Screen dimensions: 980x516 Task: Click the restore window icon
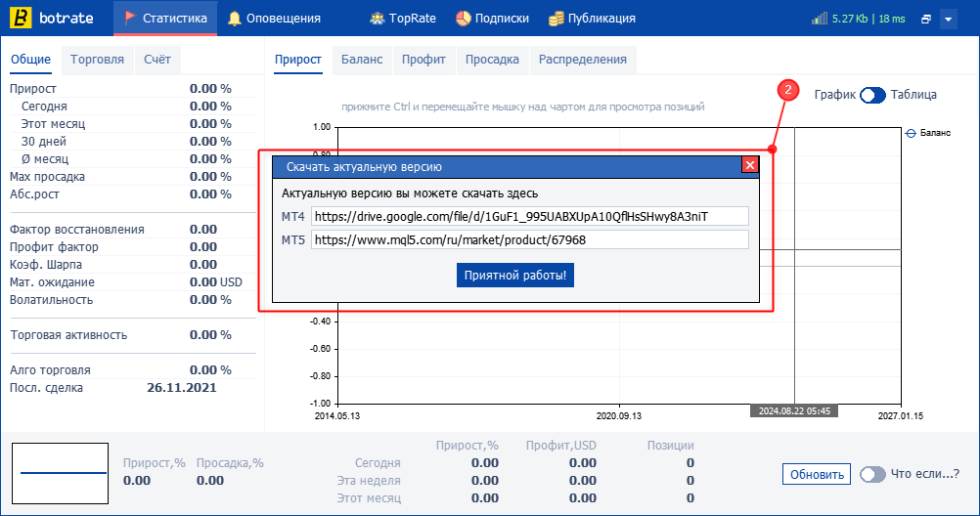point(926,19)
